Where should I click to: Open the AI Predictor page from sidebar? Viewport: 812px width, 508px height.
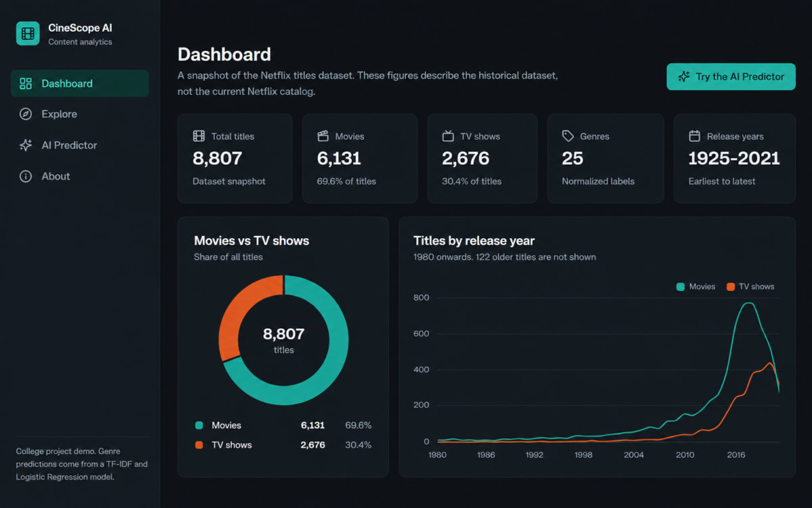pos(80,145)
